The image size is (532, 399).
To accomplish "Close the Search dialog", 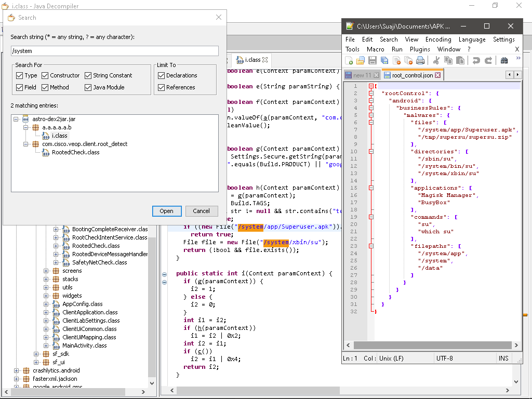I will (219, 17).
